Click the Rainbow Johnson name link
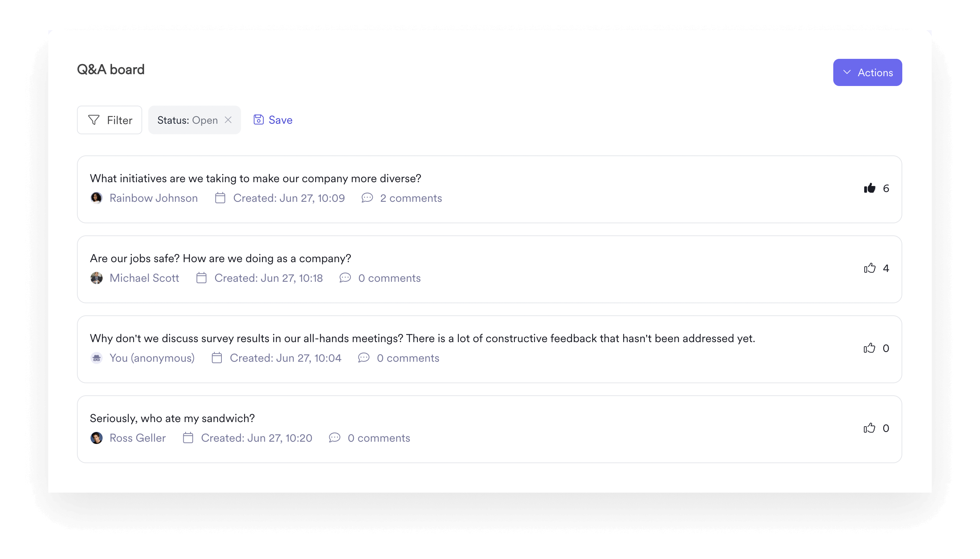Screen dimensions: 980x559 click(154, 198)
